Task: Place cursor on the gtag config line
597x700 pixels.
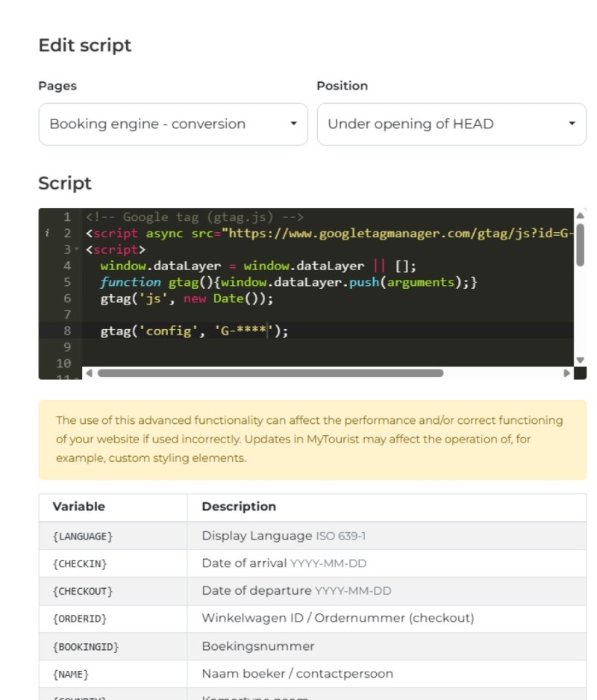Action: (x=194, y=331)
